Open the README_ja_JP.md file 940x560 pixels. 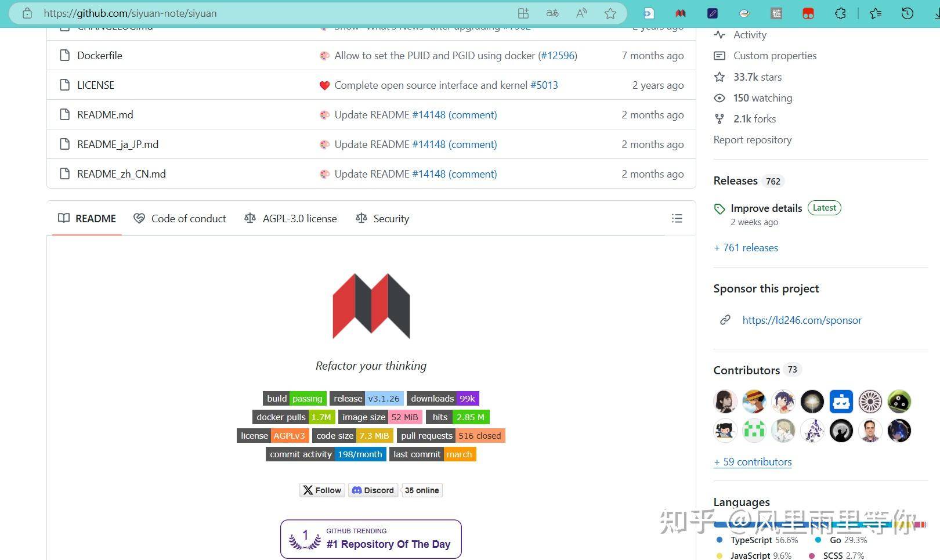click(x=118, y=144)
